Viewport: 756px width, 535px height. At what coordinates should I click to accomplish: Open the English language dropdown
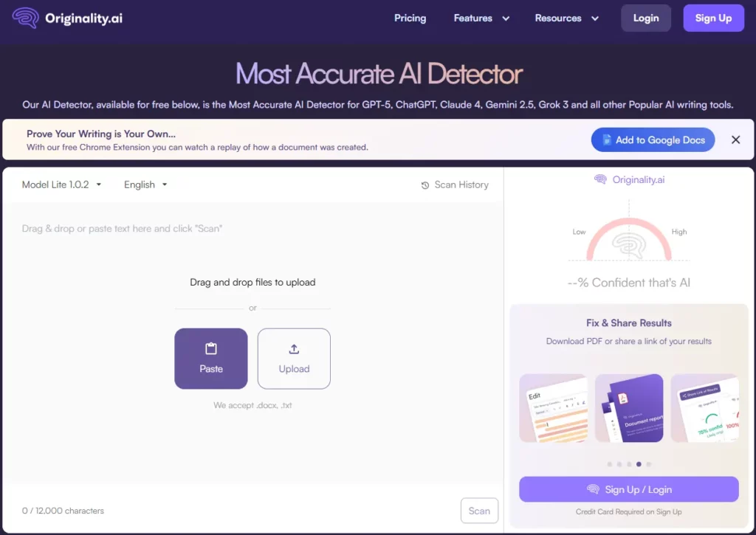pyautogui.click(x=145, y=184)
